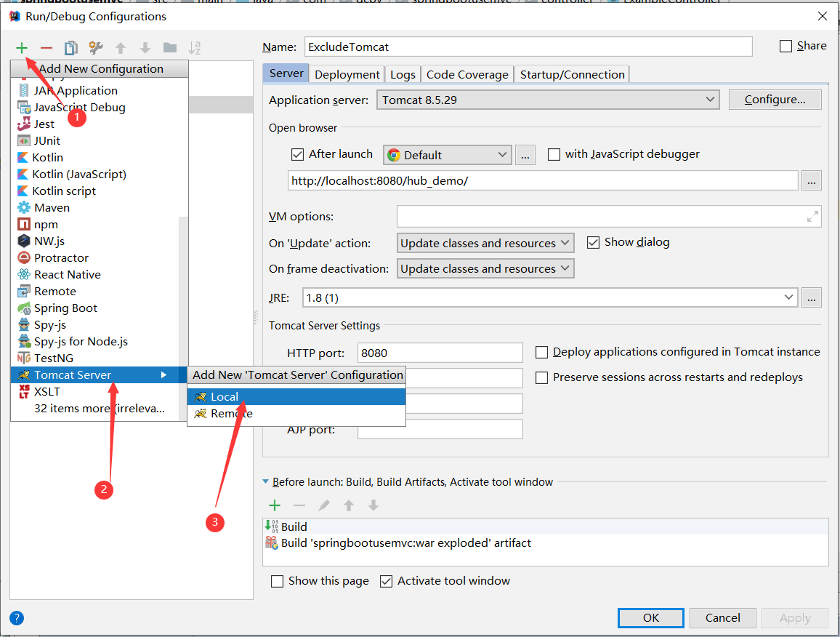Image resolution: width=840 pixels, height=637 pixels.
Task: Expand the VM options field with the arrows icon
Action: click(x=812, y=216)
